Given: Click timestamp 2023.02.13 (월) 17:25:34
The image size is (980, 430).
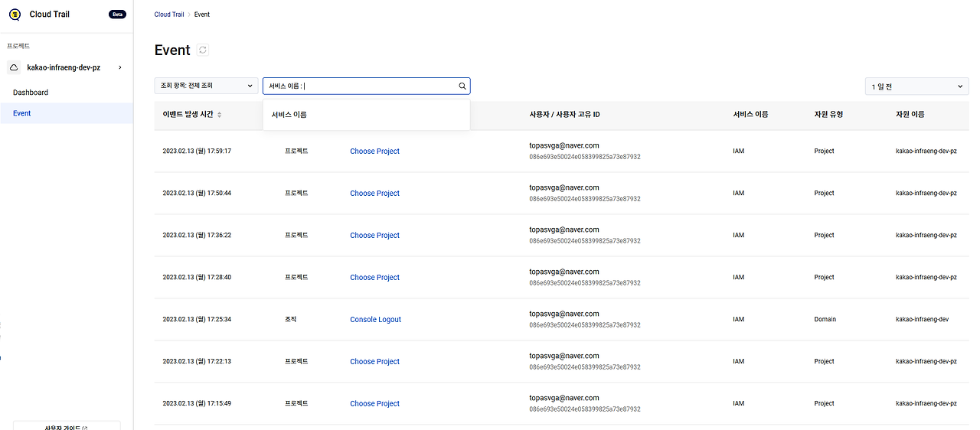Looking at the screenshot, I should tap(197, 320).
